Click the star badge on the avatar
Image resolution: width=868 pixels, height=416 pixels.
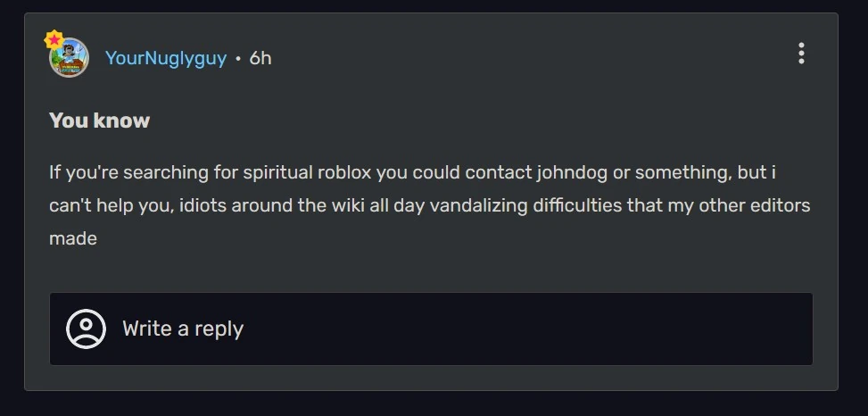(x=54, y=40)
